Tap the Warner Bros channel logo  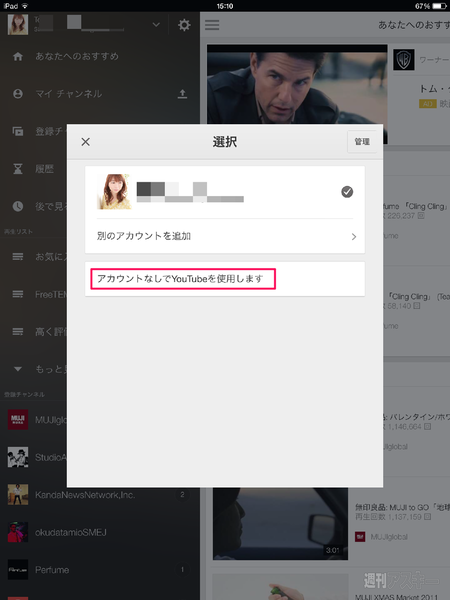point(404,60)
